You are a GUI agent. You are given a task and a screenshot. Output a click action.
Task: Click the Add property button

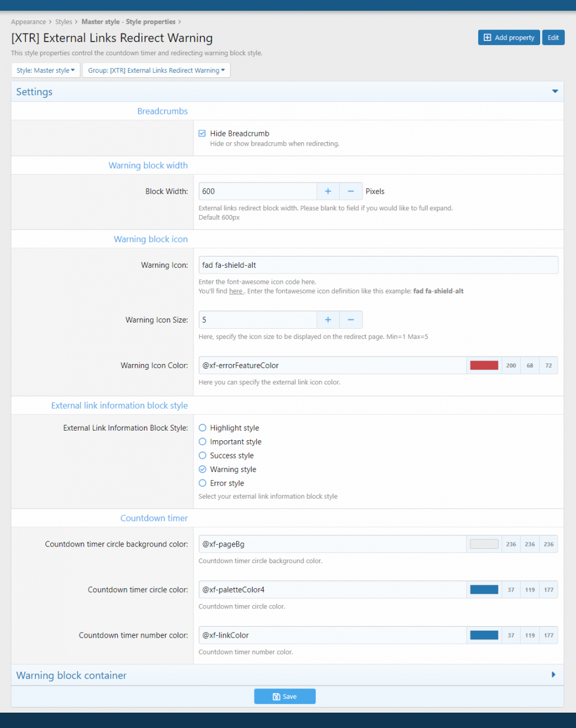coord(508,38)
